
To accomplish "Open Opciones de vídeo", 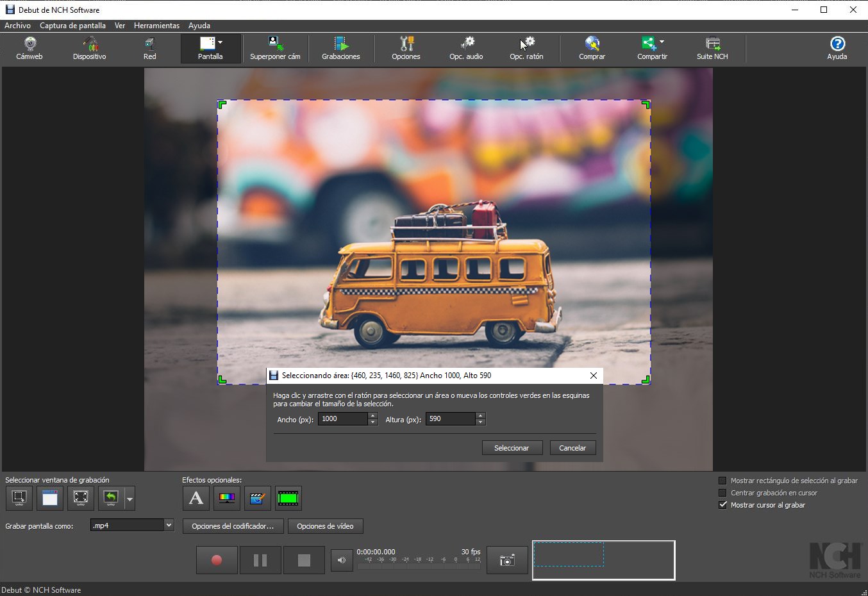I will click(325, 526).
